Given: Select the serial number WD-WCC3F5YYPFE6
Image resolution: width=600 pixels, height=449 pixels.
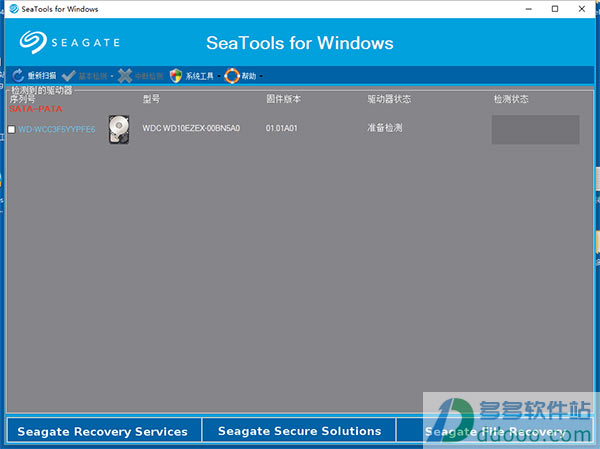Looking at the screenshot, I should [x=57, y=129].
